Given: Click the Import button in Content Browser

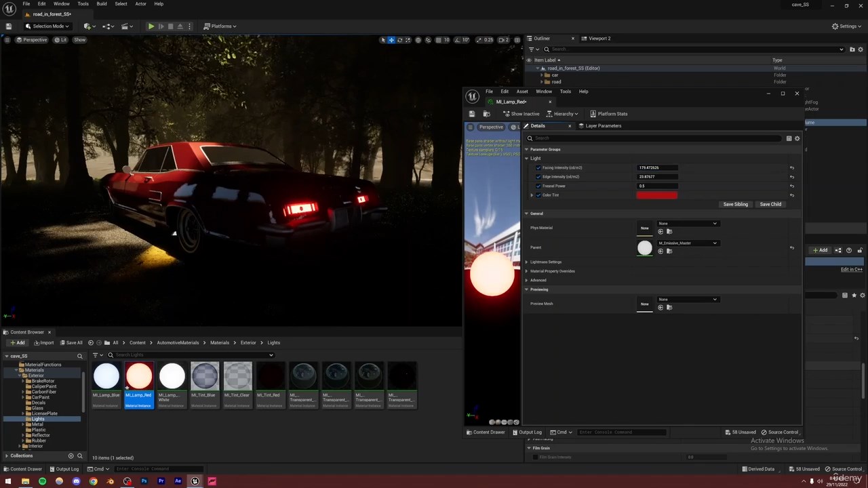Looking at the screenshot, I should pyautogui.click(x=43, y=343).
